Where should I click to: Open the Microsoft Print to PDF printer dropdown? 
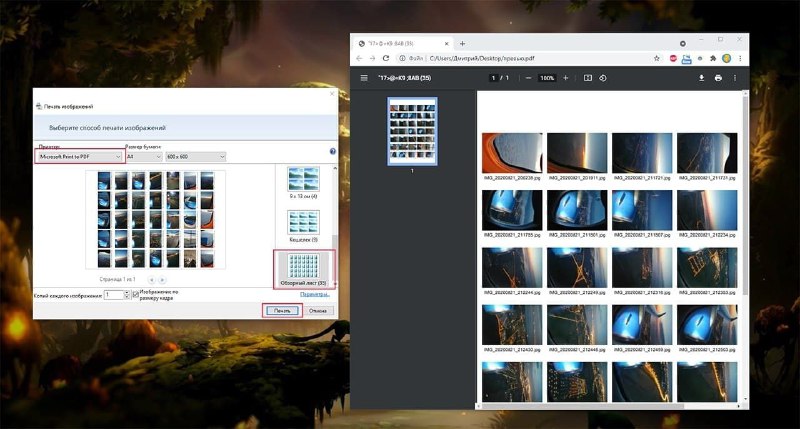point(80,157)
